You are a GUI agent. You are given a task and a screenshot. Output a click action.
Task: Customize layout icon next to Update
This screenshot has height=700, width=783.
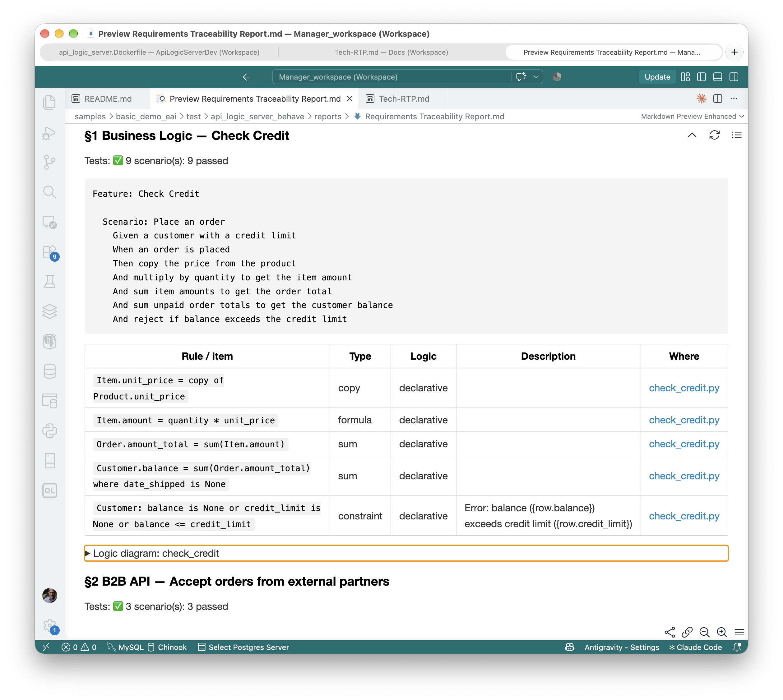pos(685,77)
